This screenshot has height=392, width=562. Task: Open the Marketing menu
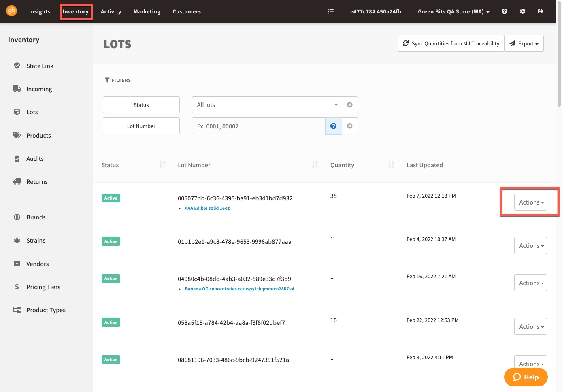click(x=147, y=11)
